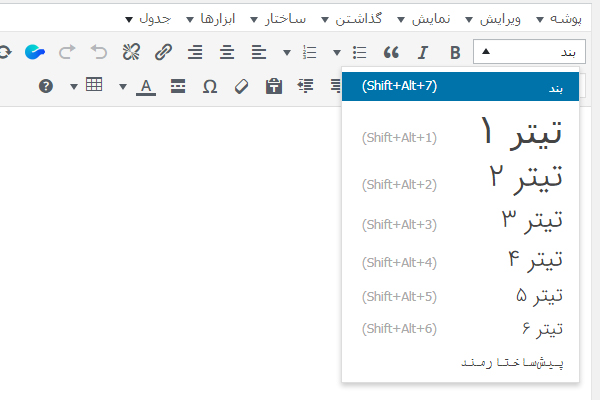The height and width of the screenshot is (400, 600).
Task: Toggle italic formatting with the I icon
Action: [423, 52]
